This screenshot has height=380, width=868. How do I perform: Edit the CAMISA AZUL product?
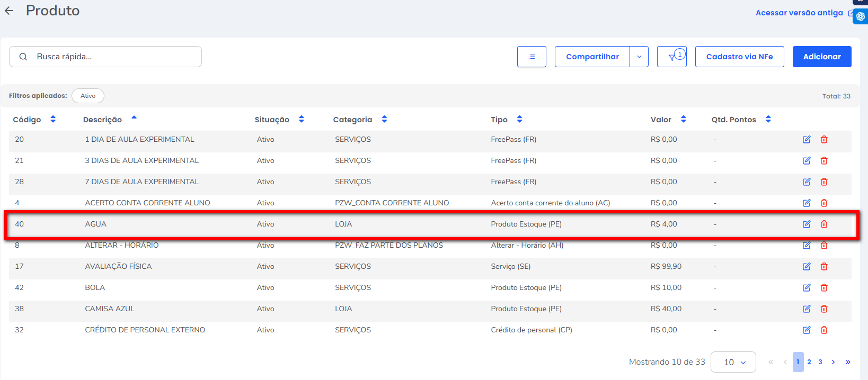[x=807, y=309]
